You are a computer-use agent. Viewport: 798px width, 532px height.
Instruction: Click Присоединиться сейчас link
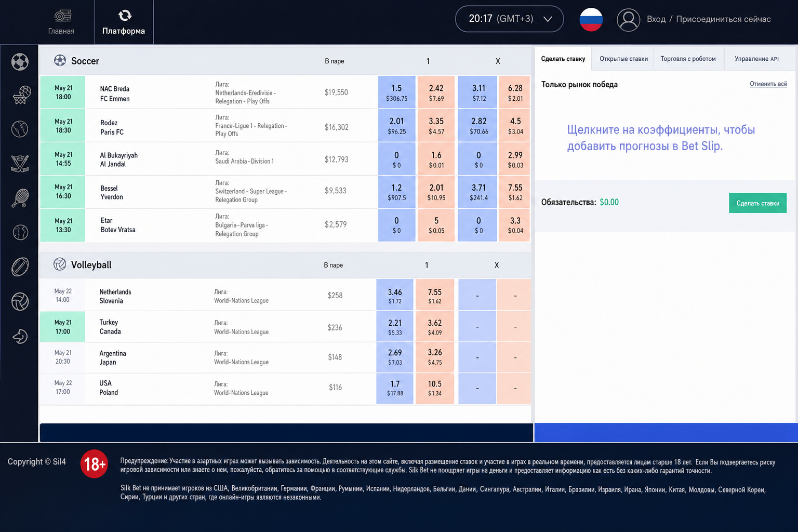[723, 19]
